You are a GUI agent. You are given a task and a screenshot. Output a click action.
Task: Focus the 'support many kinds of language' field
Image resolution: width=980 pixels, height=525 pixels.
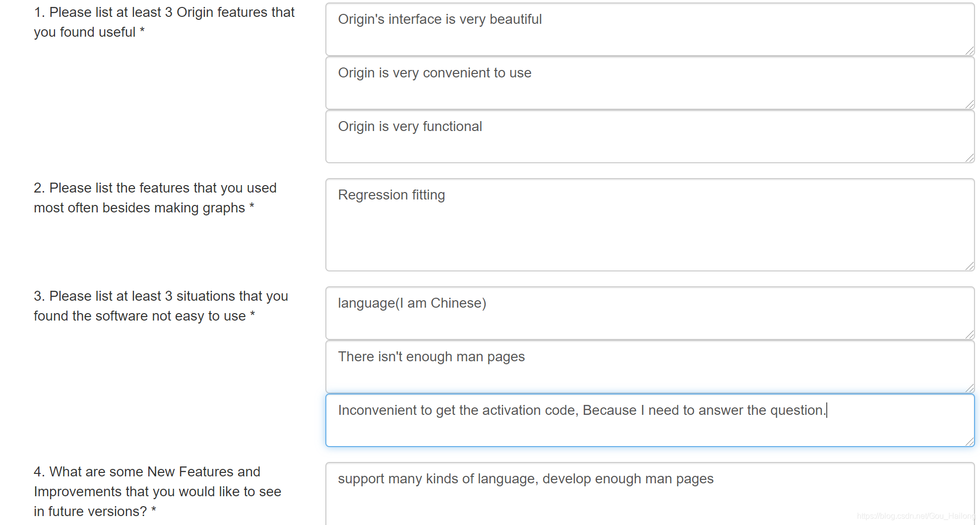650,494
